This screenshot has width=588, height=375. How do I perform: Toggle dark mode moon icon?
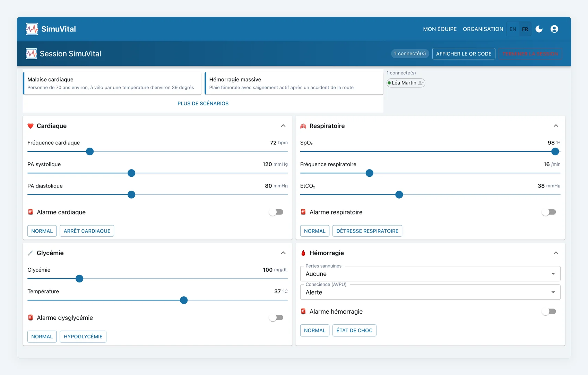539,29
